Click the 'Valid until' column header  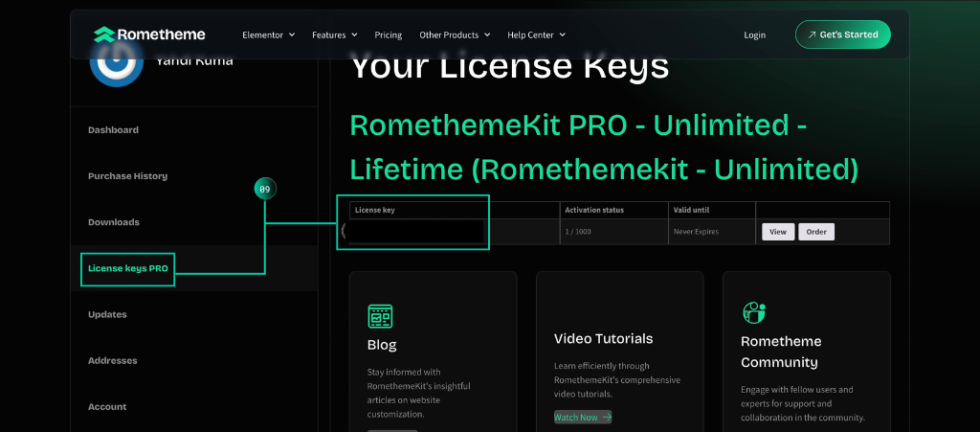(x=691, y=210)
